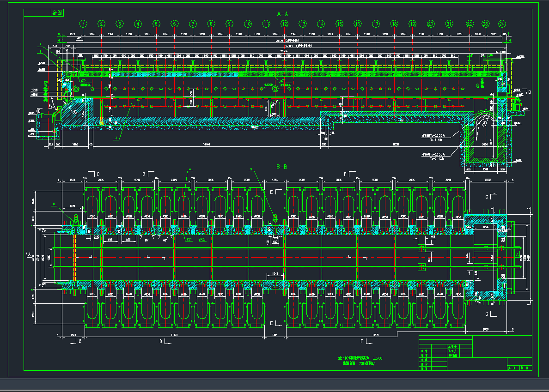549x392 pixels.
Task: Click the upper C section cut marker
Action: (x=98, y=174)
